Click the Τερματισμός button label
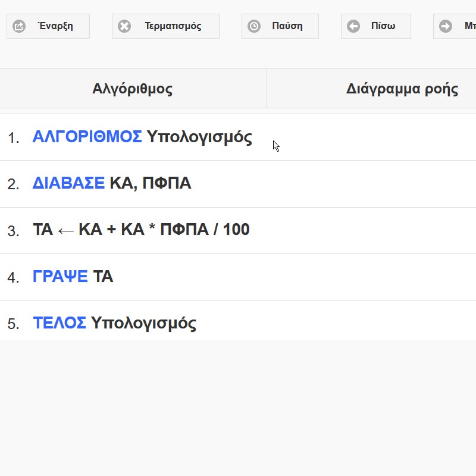Screen dimensions: 476x476 173,26
